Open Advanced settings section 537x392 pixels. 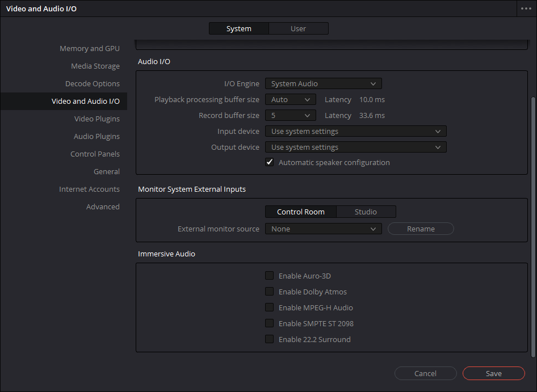click(103, 207)
